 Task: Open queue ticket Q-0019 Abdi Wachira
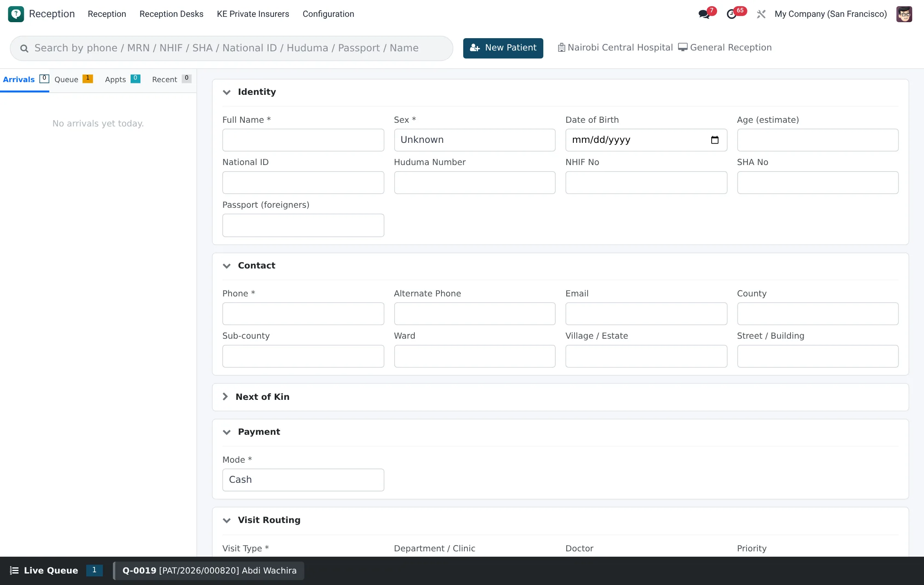[209, 571]
